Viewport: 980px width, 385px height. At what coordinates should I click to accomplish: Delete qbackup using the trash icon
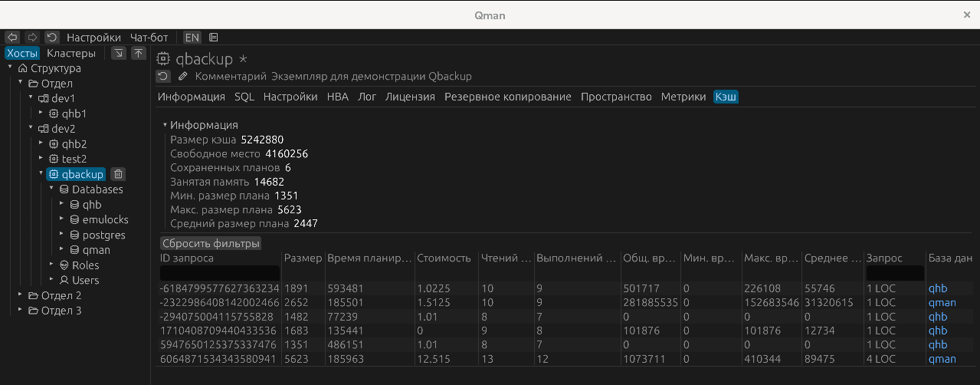(x=118, y=174)
